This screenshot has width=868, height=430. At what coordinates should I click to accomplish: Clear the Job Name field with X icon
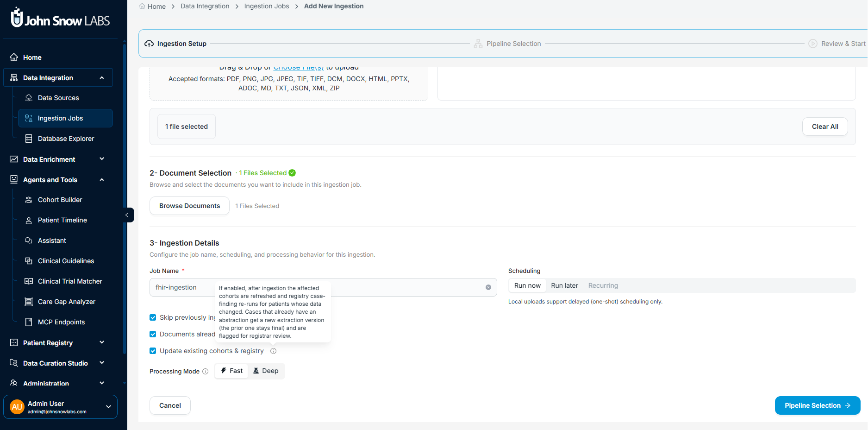(488, 287)
